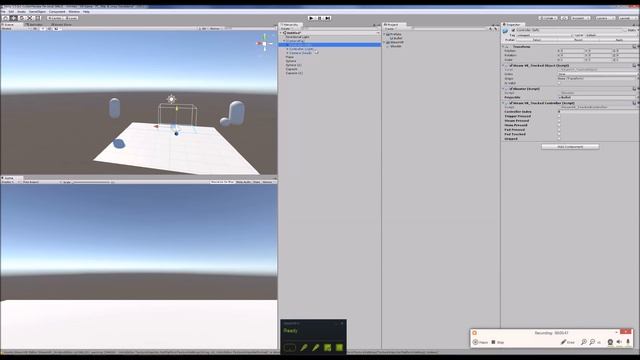The height and width of the screenshot is (360, 640).
Task: Toggle webcam in the recorder bar
Action: (x=610, y=342)
